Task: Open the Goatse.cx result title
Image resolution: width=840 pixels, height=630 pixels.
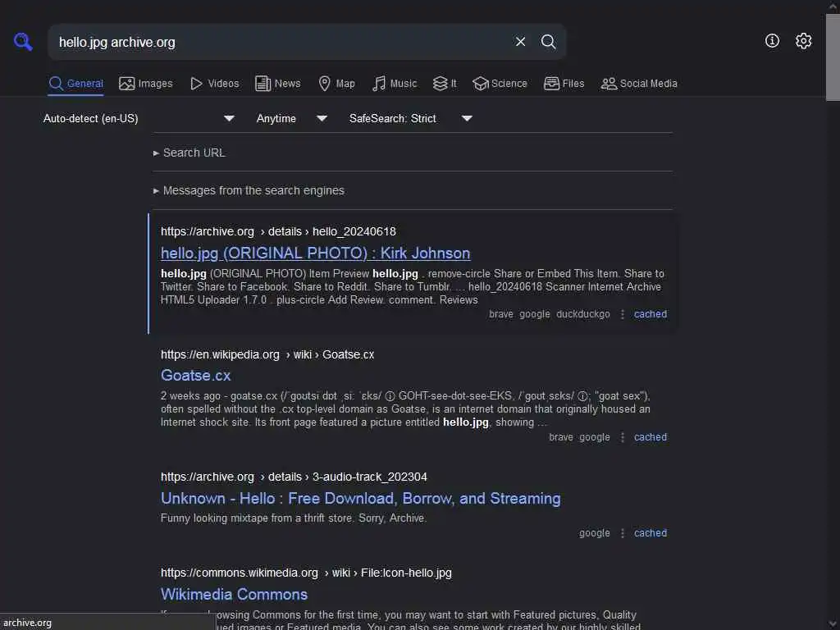Action: [195, 376]
